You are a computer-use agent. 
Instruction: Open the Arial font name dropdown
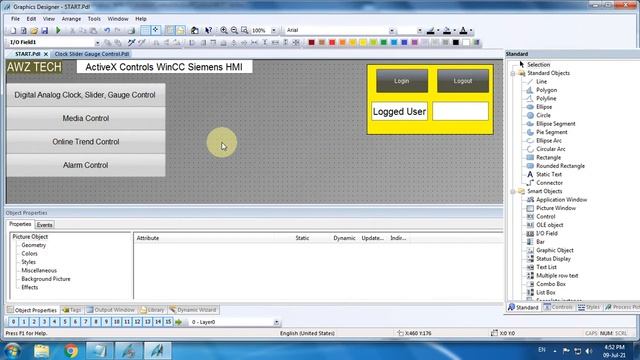pos(392,31)
